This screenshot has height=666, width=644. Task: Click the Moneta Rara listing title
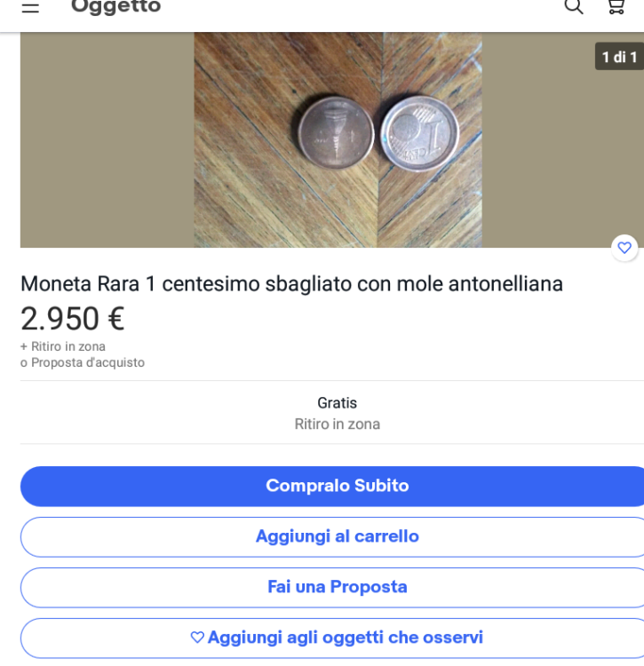pos(291,284)
